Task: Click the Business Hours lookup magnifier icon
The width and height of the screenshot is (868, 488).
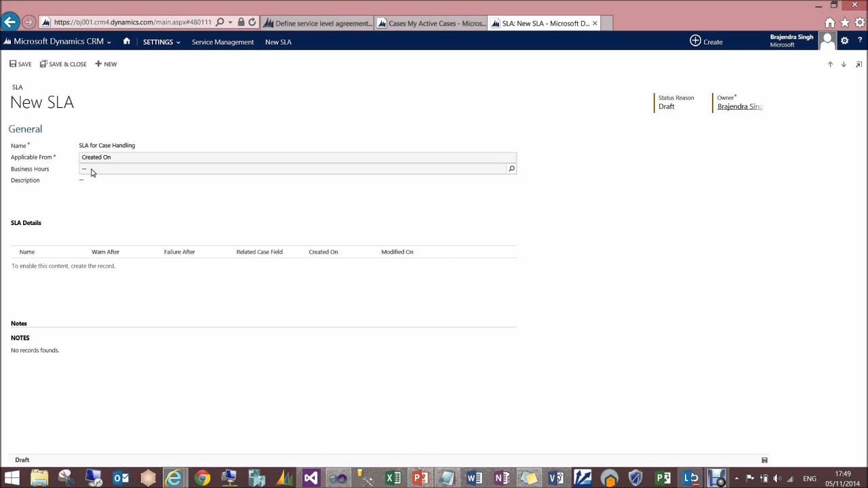Action: [x=511, y=169]
